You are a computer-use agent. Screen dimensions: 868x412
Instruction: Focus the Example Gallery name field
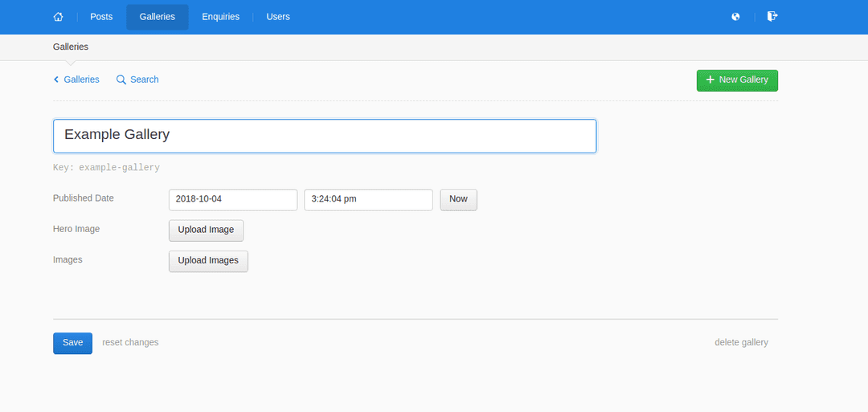pos(325,136)
